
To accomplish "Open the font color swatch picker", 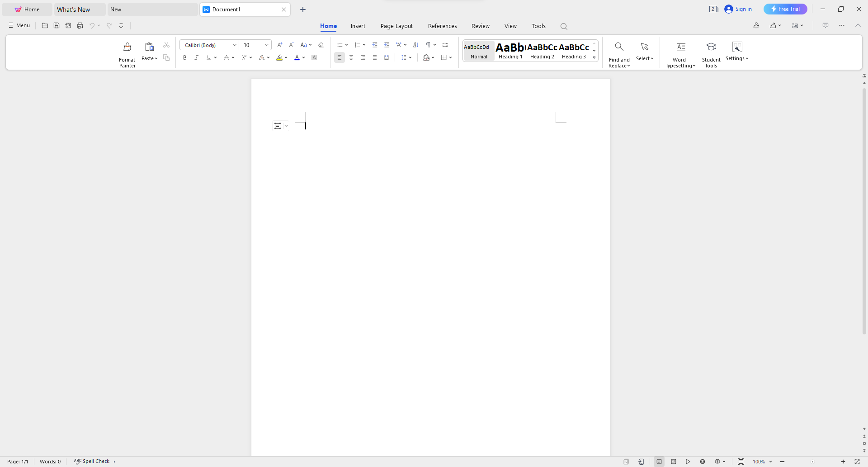I will pos(303,57).
